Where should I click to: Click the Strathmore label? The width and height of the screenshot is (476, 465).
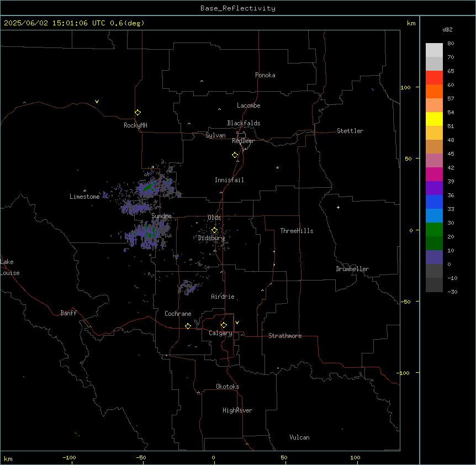(x=285, y=336)
